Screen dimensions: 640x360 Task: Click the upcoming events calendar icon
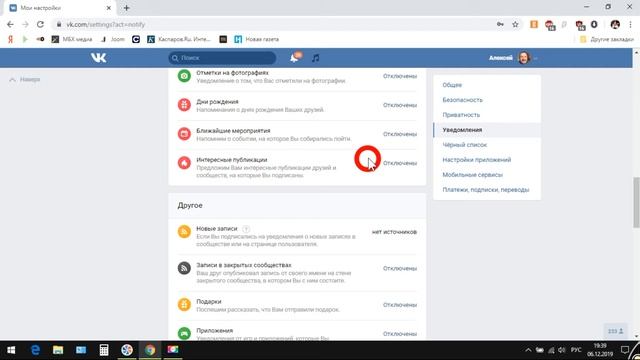[x=184, y=134]
